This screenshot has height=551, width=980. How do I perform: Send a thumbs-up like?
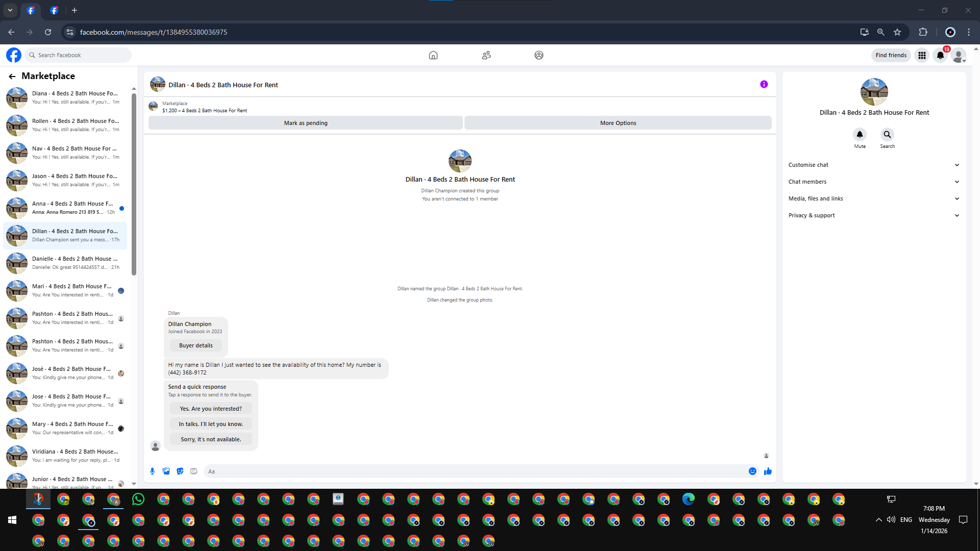[x=768, y=471]
